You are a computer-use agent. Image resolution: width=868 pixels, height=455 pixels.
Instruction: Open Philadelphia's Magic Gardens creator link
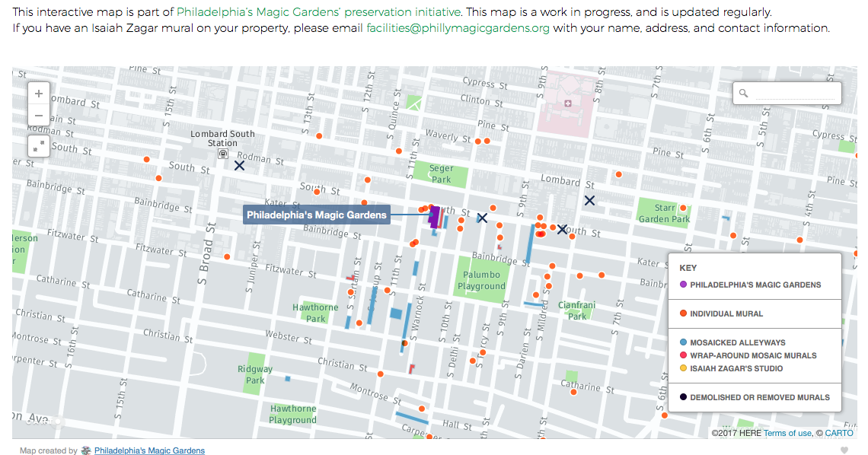(x=149, y=450)
